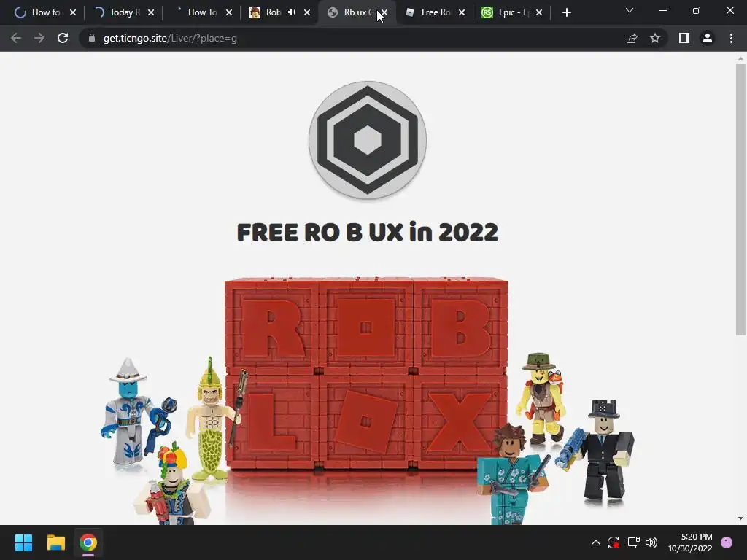Screen dimensions: 747x560
Task: Open the notification center badge
Action: (727, 542)
